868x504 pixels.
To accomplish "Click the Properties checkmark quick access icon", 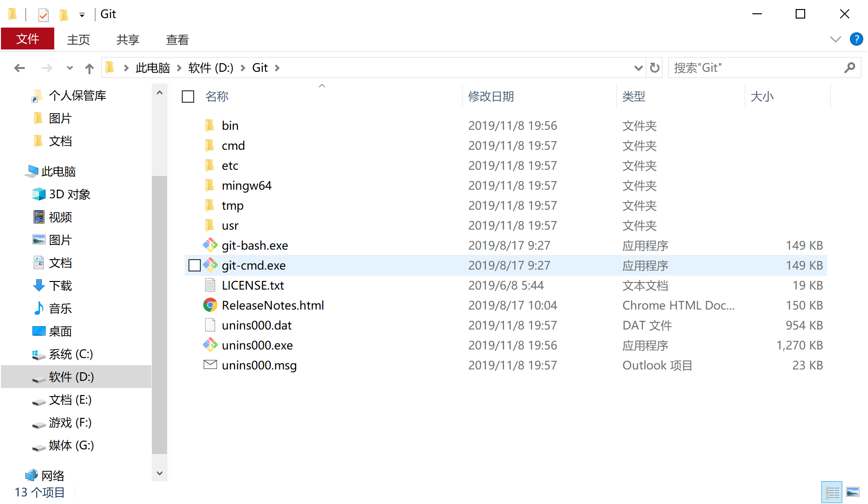I will tap(43, 15).
